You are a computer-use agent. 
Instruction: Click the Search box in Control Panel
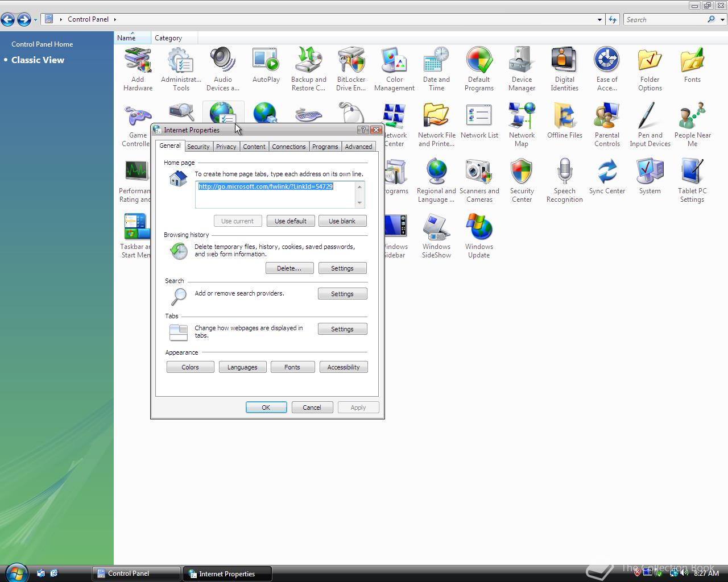point(665,19)
